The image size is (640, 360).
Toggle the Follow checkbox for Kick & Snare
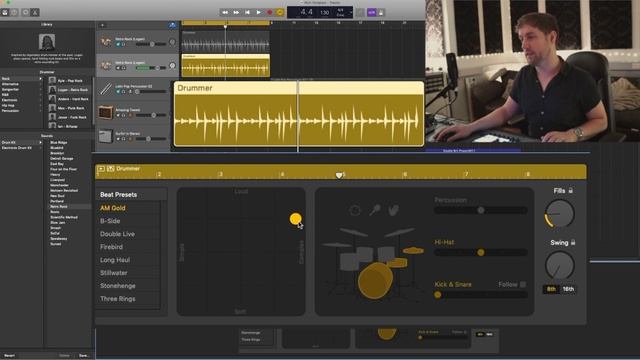point(523,284)
